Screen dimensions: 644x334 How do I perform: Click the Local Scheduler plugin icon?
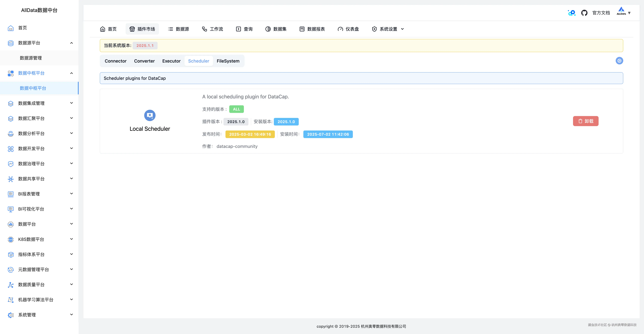tap(150, 115)
